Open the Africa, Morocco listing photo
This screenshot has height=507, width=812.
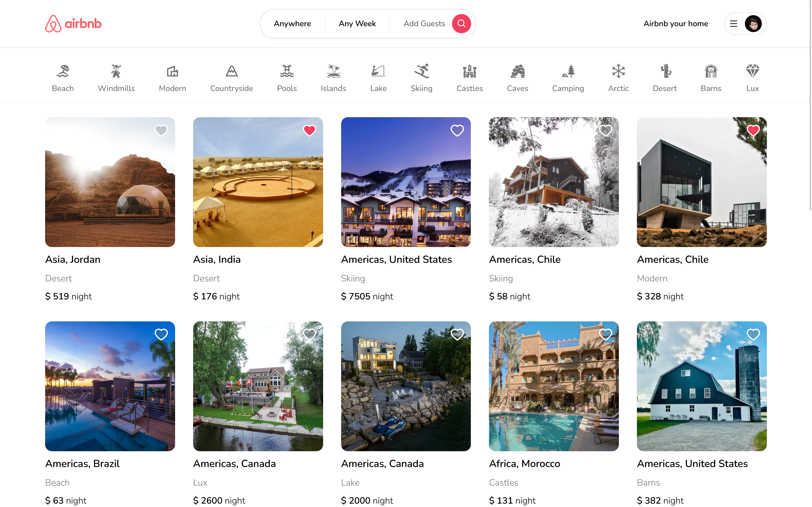pos(554,386)
